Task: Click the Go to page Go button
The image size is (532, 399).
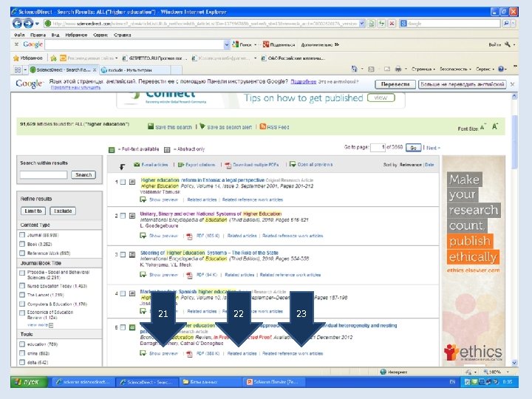Action: (413, 148)
